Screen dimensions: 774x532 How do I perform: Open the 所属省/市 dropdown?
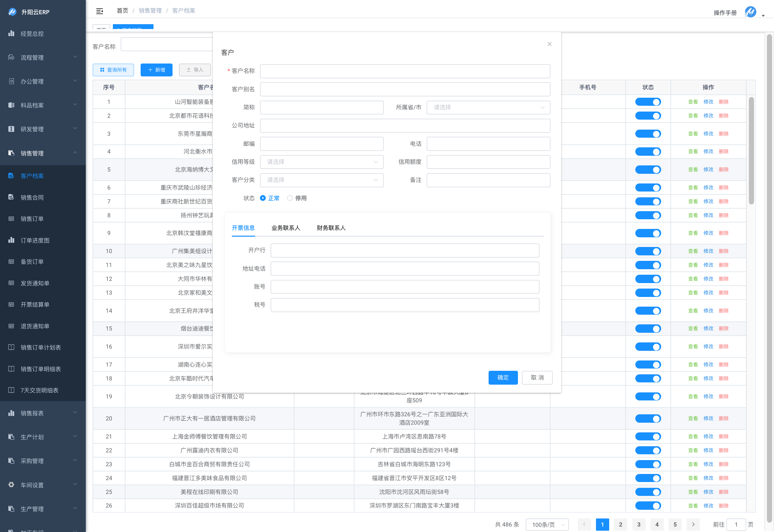coord(488,107)
